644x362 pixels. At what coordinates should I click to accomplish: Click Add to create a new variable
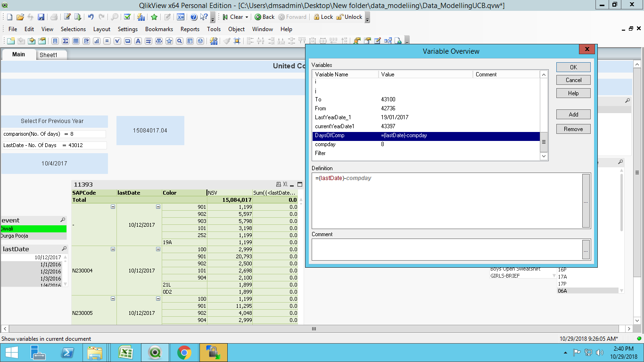coord(573,115)
